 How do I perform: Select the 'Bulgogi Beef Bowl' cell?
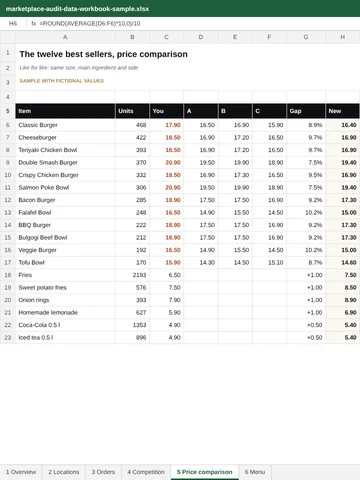point(65,237)
